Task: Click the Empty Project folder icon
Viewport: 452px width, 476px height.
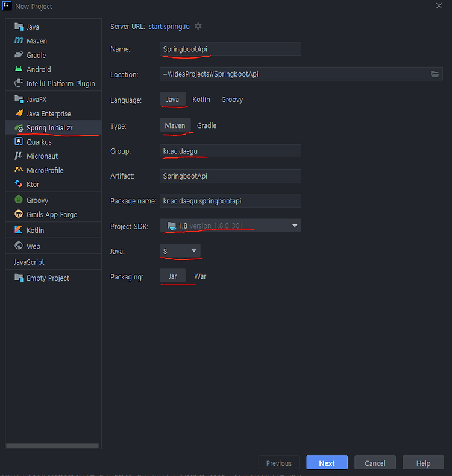Action: pyautogui.click(x=19, y=278)
